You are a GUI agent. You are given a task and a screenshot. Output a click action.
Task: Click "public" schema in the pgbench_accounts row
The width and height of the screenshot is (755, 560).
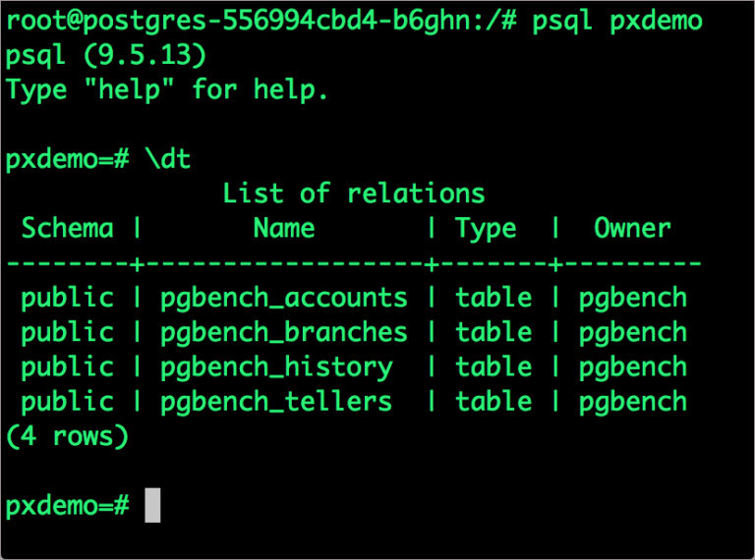[x=67, y=298]
